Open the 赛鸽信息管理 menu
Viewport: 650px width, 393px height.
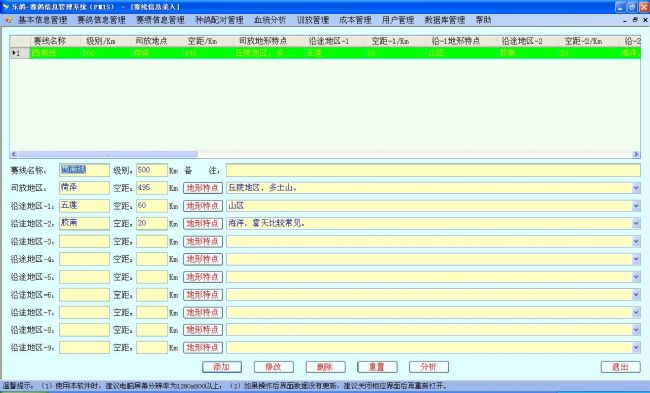point(101,20)
